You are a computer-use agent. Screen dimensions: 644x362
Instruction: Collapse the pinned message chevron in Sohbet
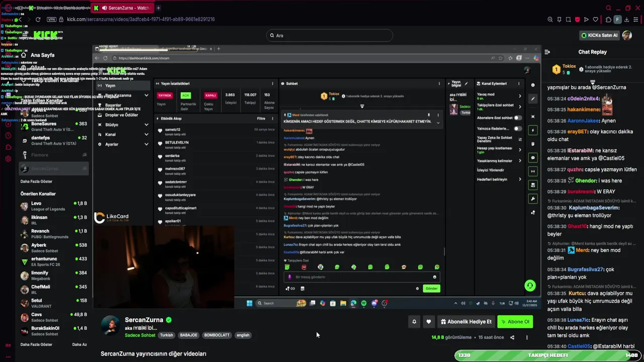[x=438, y=123]
